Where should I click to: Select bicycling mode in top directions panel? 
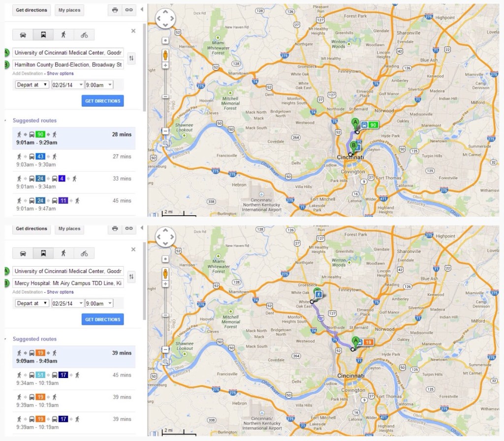(x=84, y=35)
